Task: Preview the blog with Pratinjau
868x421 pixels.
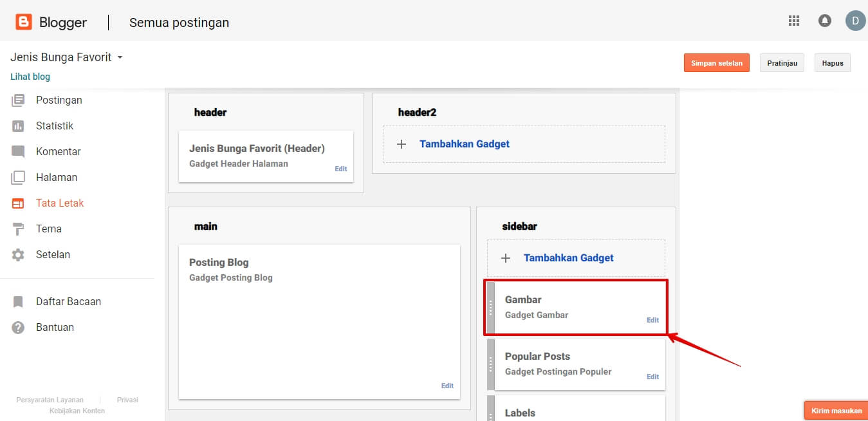Action: point(782,62)
